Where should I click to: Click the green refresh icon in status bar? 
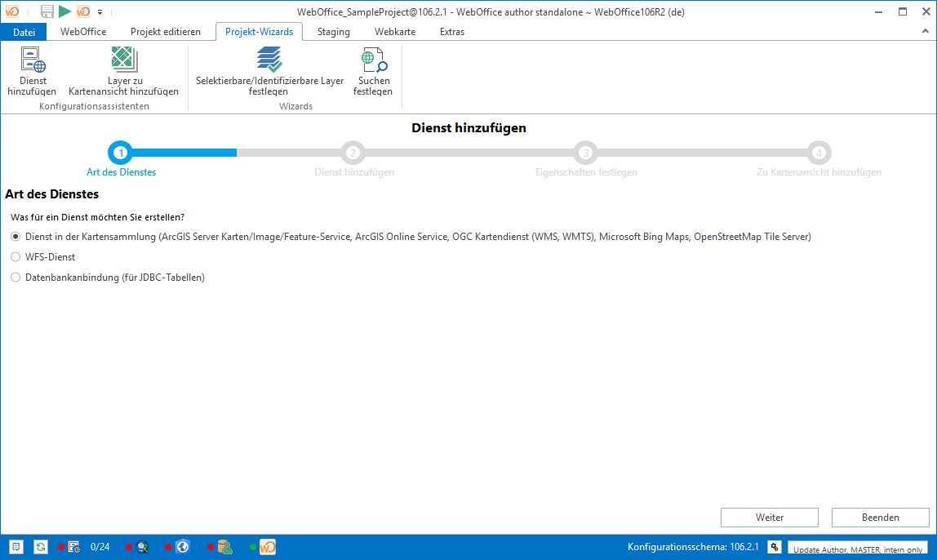[x=41, y=547]
